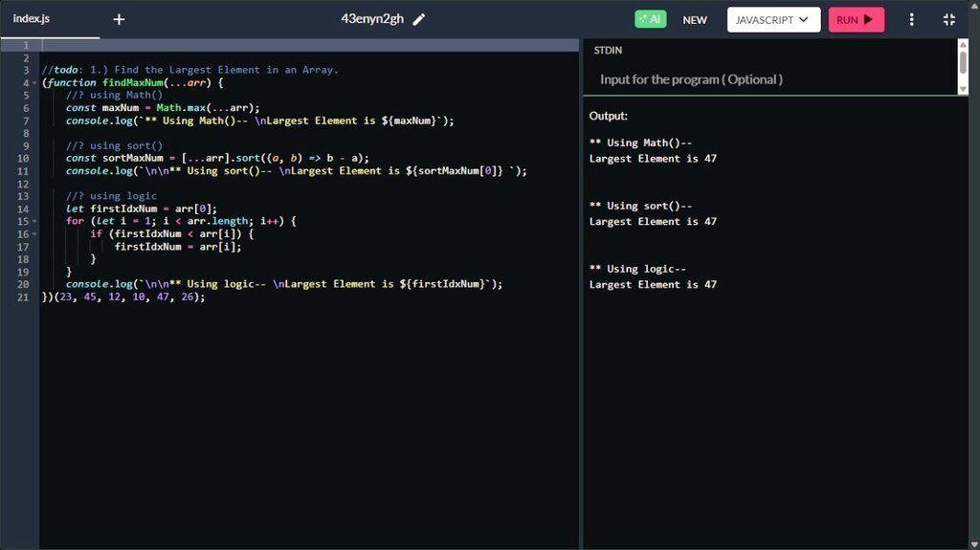Click the page scrollbar down arrow
Screen dimensions: 980x550
click(x=973, y=545)
